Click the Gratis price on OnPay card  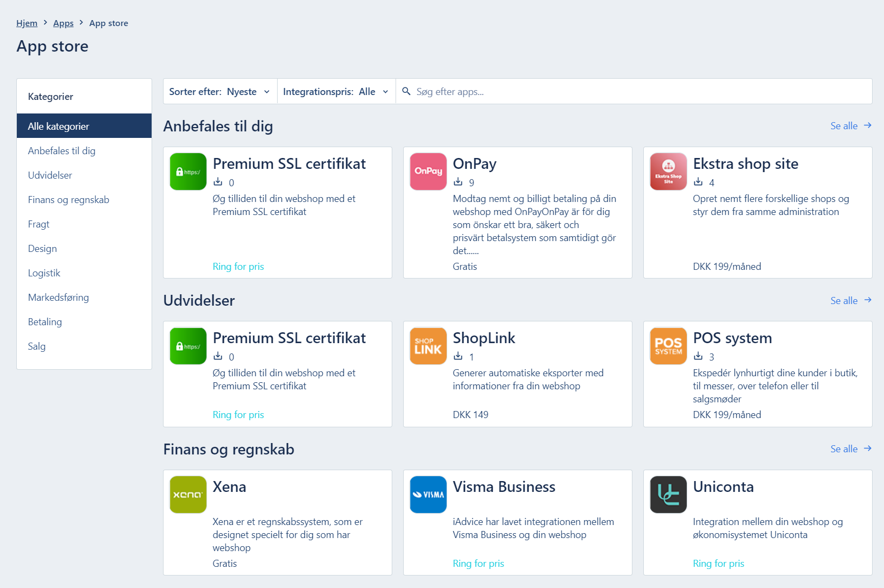click(x=465, y=267)
